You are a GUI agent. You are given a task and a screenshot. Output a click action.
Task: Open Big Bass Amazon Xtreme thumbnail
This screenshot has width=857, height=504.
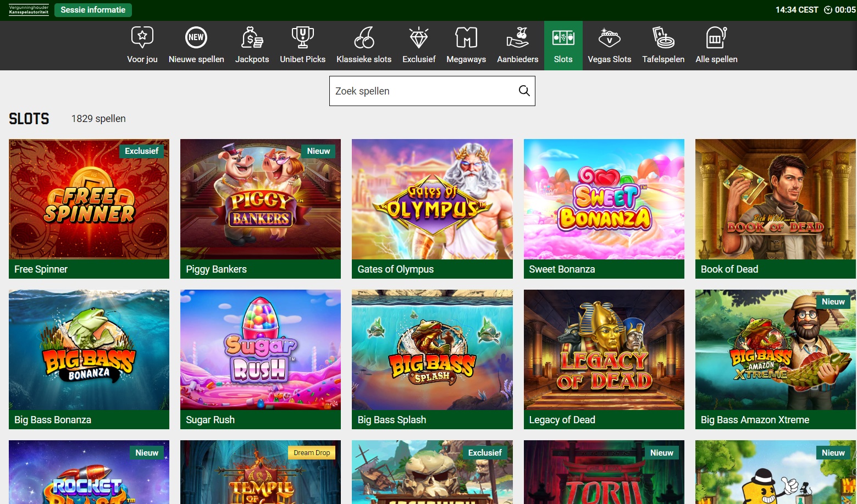point(776,350)
